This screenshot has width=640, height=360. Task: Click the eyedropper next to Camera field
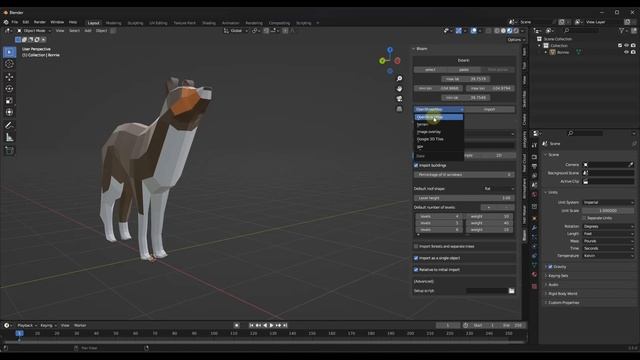coord(631,164)
